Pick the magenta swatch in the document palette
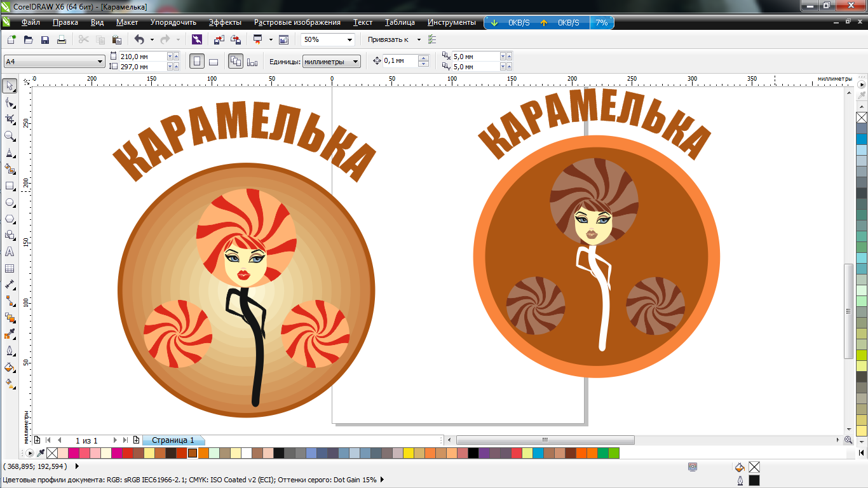The image size is (868, 488). coord(74,453)
